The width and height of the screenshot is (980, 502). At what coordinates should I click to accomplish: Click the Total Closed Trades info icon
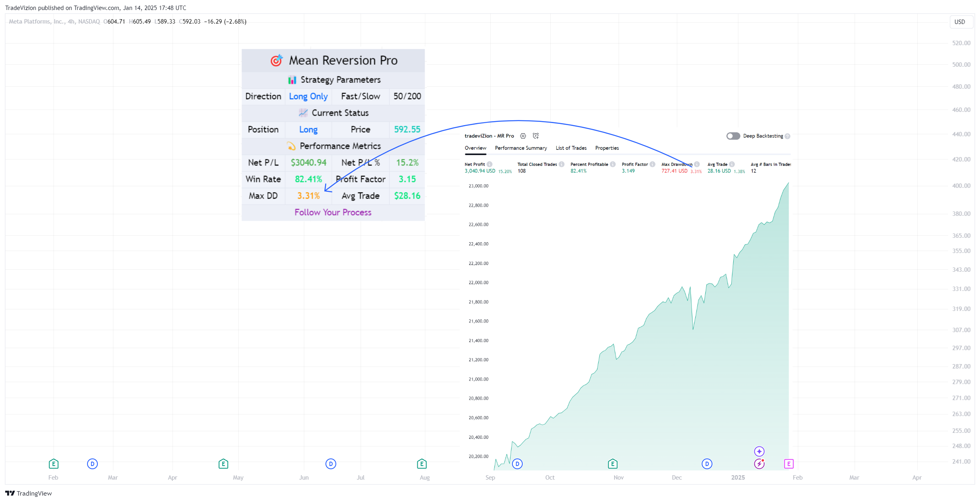pos(561,164)
